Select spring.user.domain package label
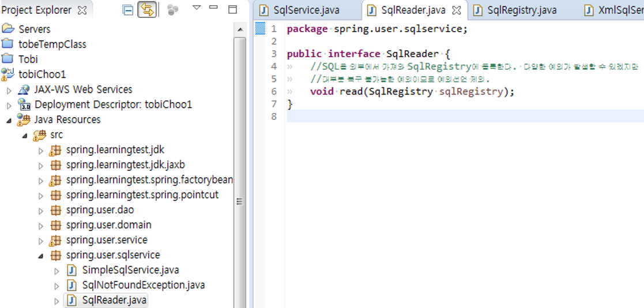Viewport: 644px width, 308px height. [108, 225]
